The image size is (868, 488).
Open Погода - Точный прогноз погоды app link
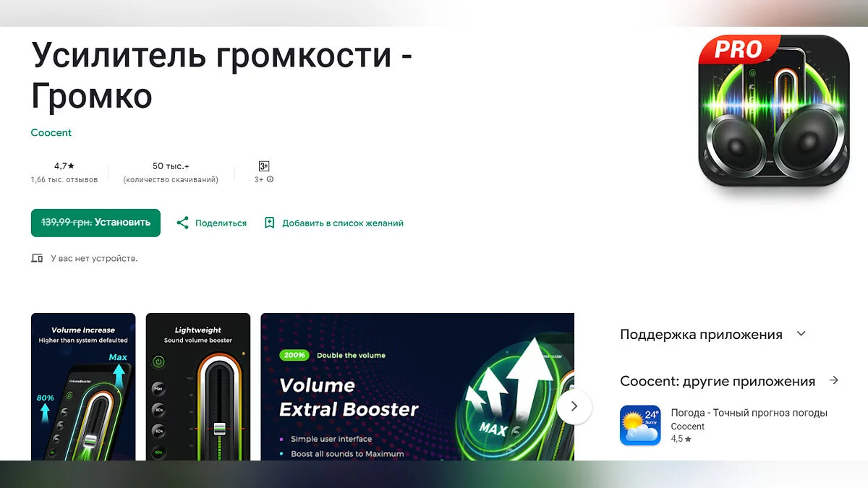coord(749,414)
